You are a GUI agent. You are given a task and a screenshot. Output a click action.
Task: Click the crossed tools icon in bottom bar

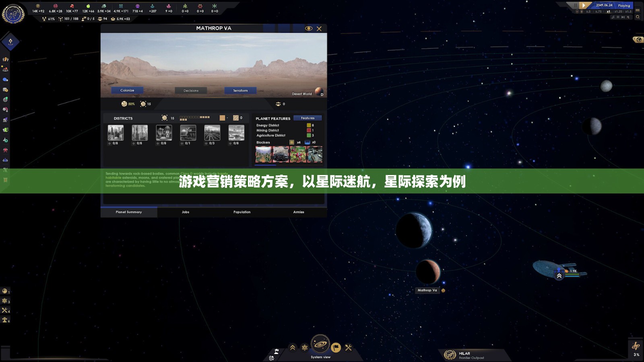coord(349,348)
